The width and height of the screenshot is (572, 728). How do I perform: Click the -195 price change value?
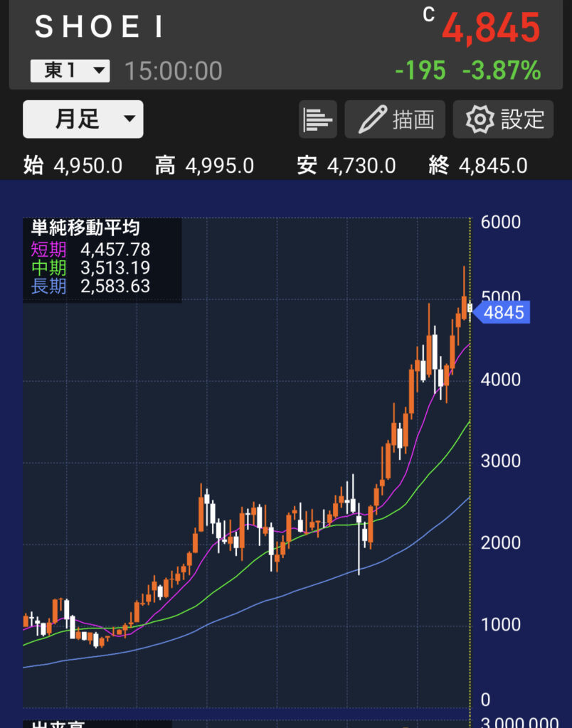point(420,70)
